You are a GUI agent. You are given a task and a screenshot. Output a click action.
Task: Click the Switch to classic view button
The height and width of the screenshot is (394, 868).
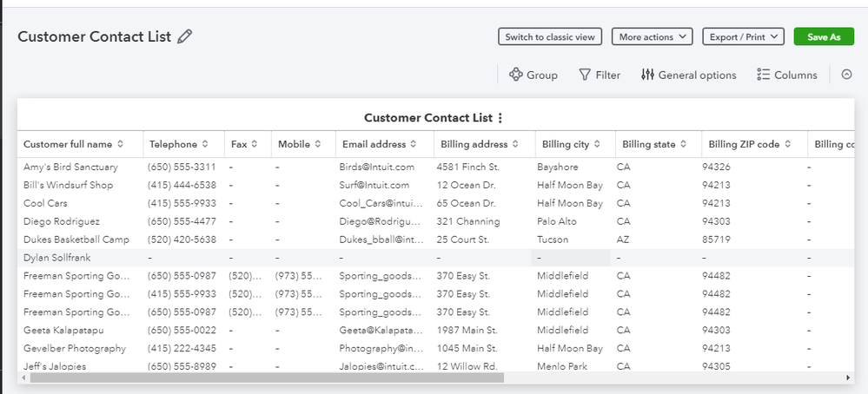550,36
